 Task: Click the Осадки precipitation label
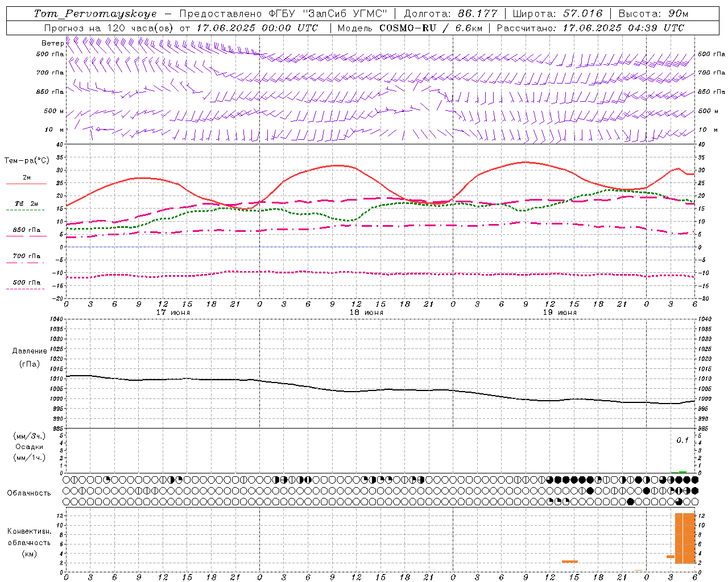(x=30, y=447)
